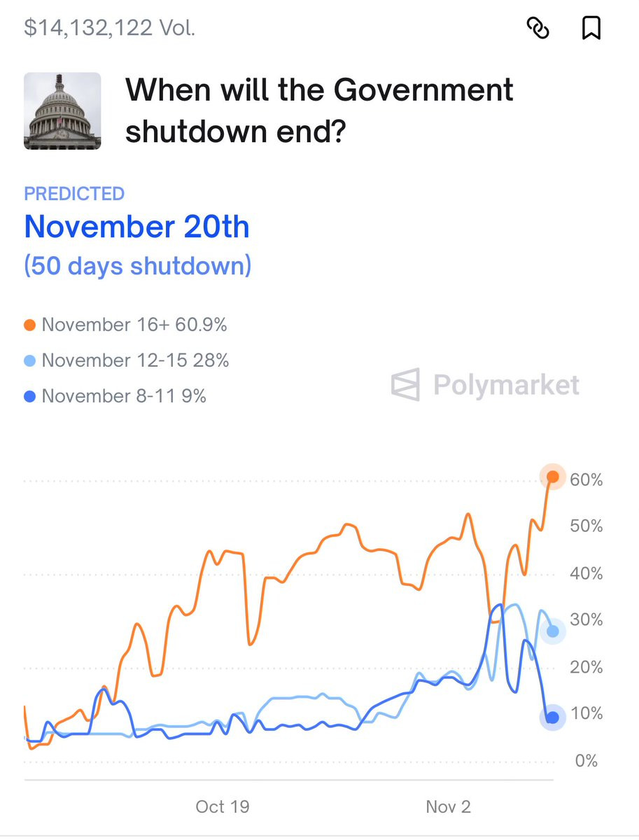The width and height of the screenshot is (639, 840).
Task: Select the dark blue November 8-11 legend dot
Action: (x=30, y=397)
